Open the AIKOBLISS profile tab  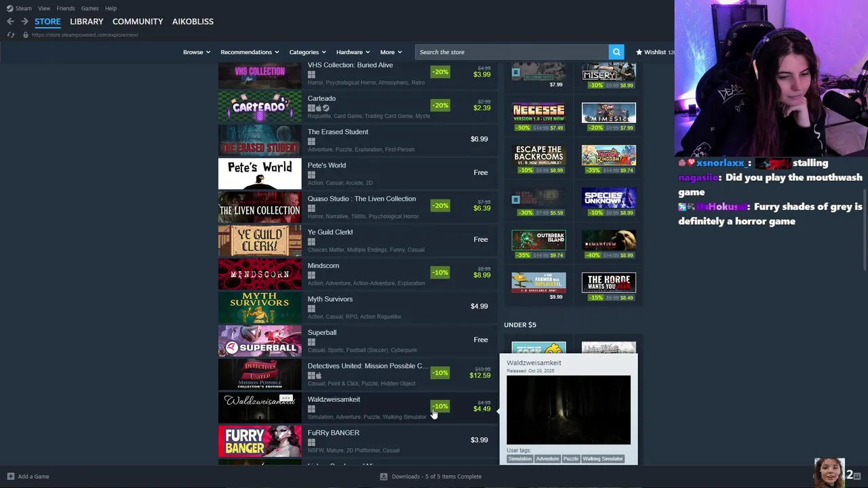pos(193,22)
